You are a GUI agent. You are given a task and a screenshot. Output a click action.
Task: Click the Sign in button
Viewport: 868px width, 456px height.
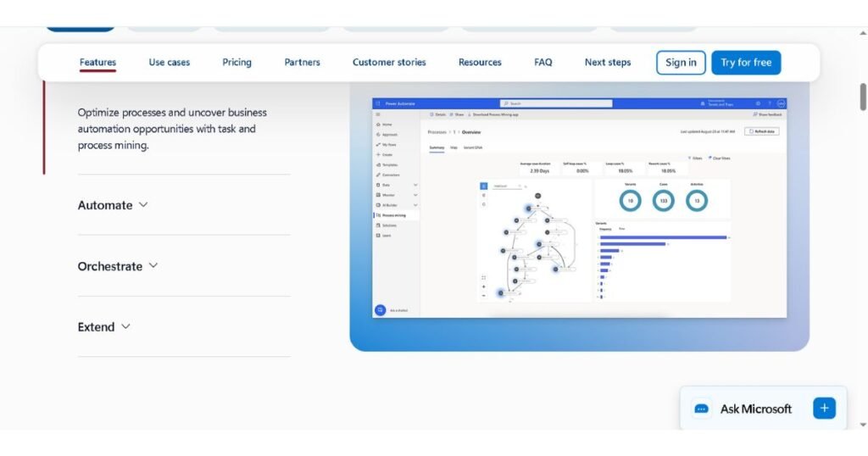point(681,63)
